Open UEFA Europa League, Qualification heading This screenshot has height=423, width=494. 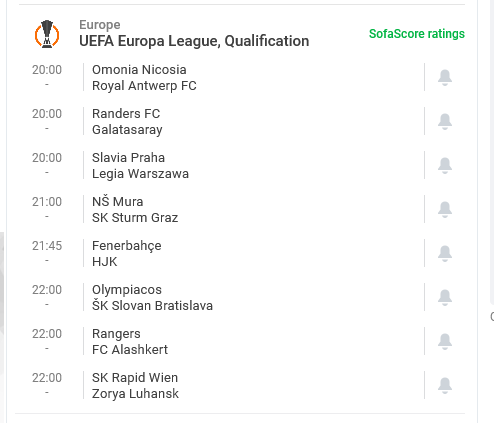click(x=194, y=41)
